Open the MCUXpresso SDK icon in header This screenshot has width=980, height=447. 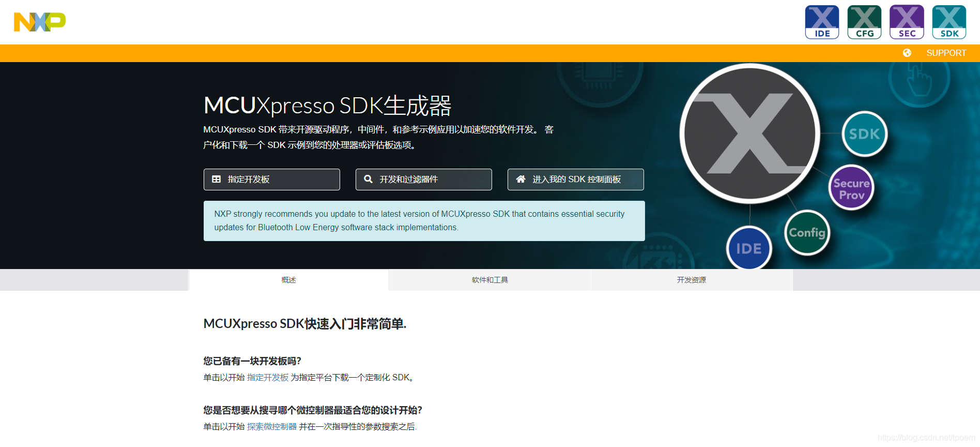949,22
